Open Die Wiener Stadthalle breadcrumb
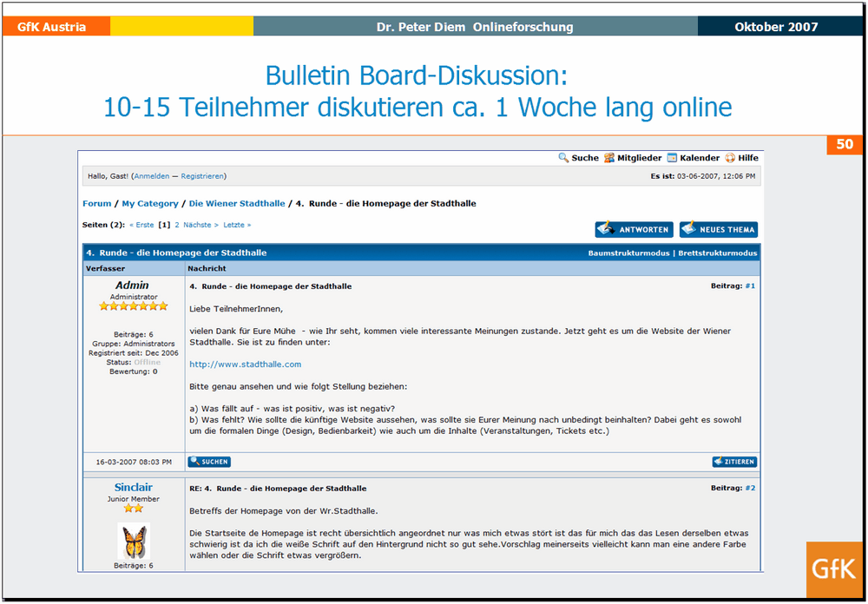 pos(237,204)
